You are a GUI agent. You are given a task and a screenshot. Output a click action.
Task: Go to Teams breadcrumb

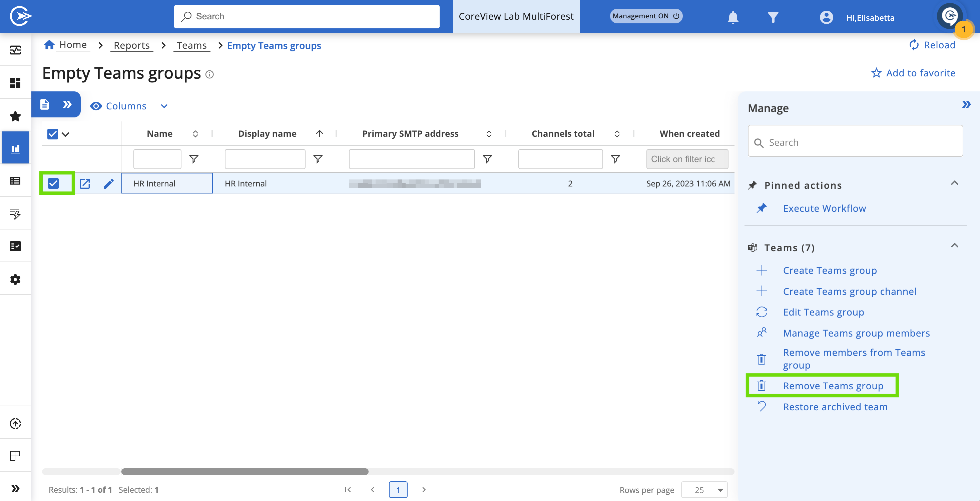point(191,46)
